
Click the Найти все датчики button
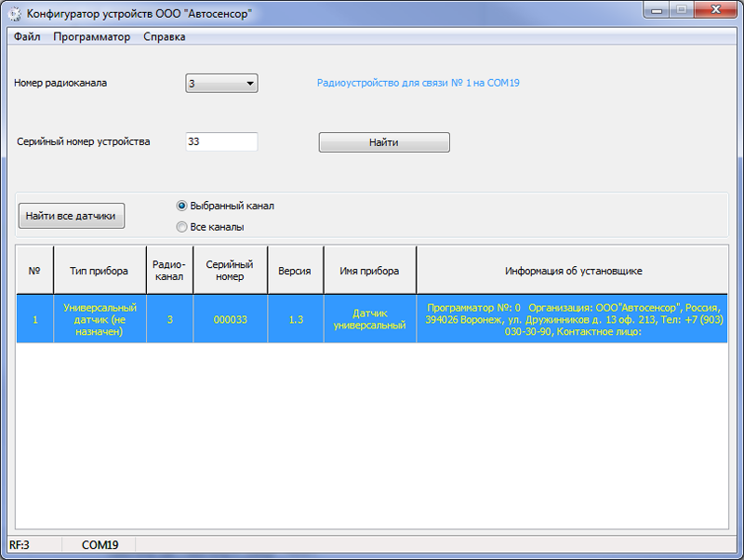pos(72,216)
